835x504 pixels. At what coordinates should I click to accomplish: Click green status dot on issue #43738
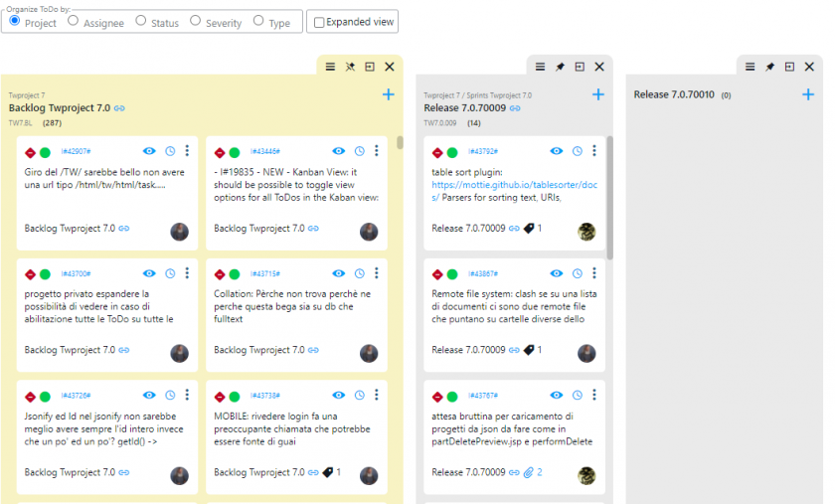[235, 397]
